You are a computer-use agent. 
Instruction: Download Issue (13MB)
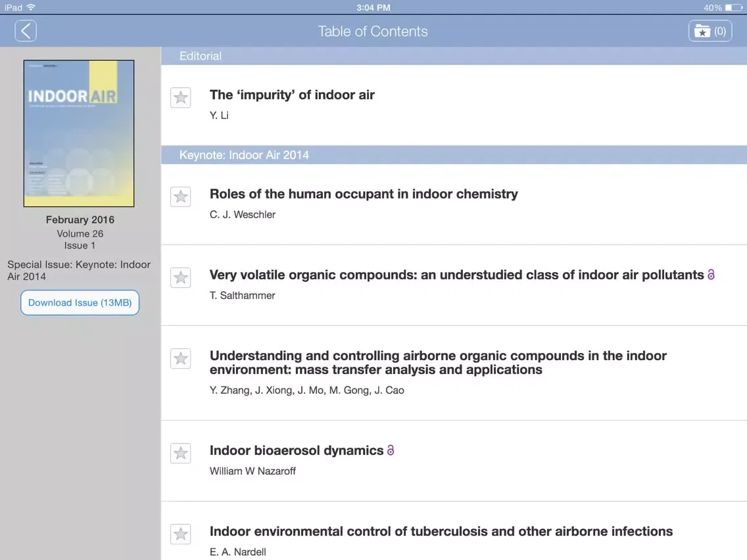coord(80,302)
